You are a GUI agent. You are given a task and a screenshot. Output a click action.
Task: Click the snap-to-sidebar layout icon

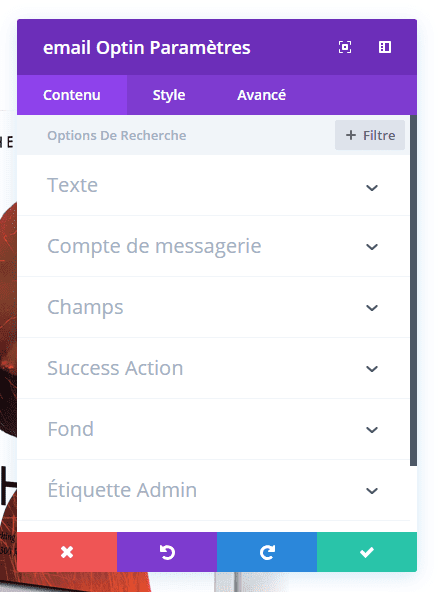tap(385, 47)
